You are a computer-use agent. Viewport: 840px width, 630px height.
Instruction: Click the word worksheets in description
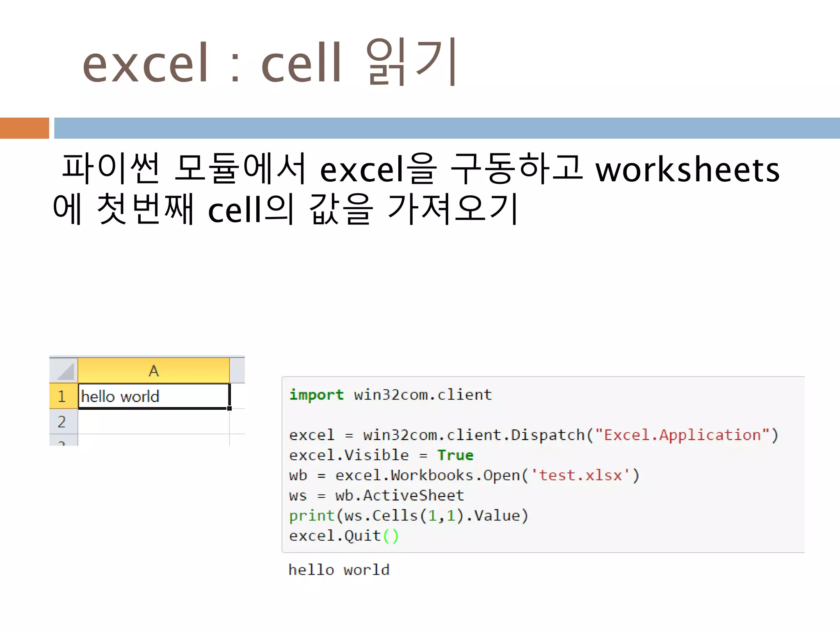(x=687, y=170)
